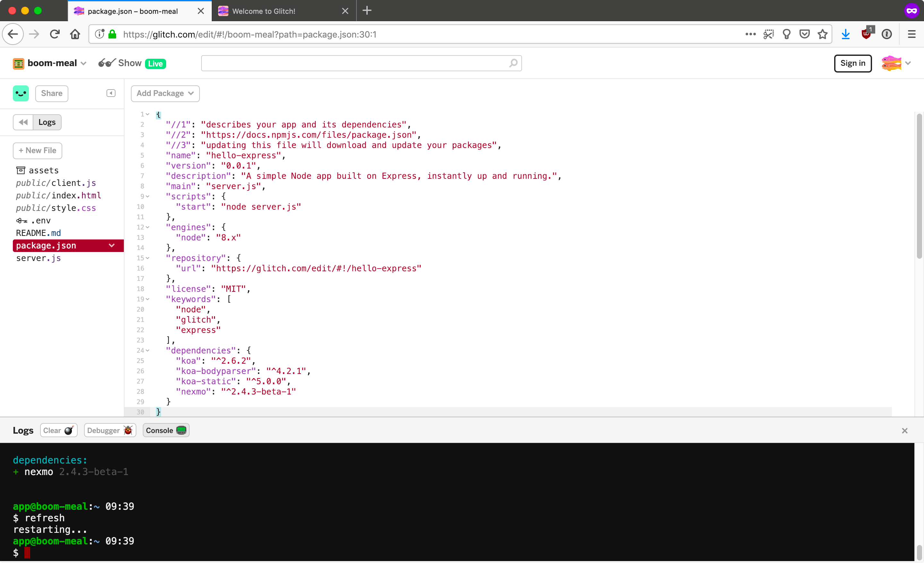The width and height of the screenshot is (924, 563).
Task: Close the Welcome to Glitch! tab
Action: click(x=345, y=11)
